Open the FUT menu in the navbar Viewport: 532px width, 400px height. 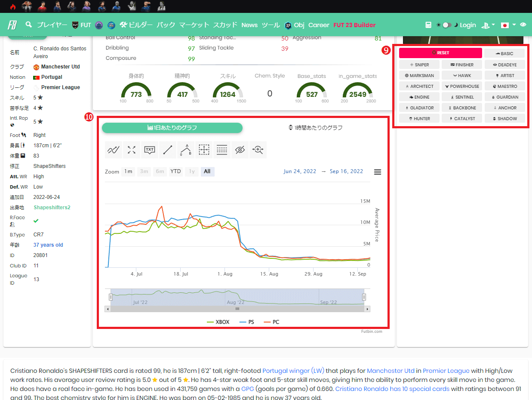[82, 25]
